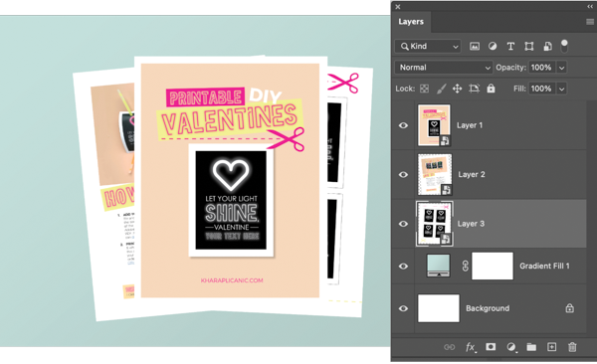The height and width of the screenshot is (364, 597).
Task: Select the Background layer name
Action: coord(488,308)
